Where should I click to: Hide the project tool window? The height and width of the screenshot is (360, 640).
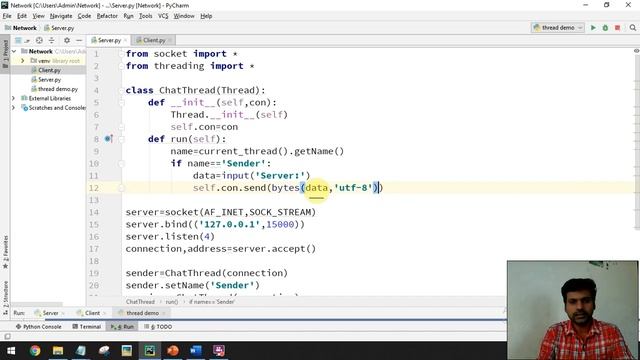coord(79,40)
